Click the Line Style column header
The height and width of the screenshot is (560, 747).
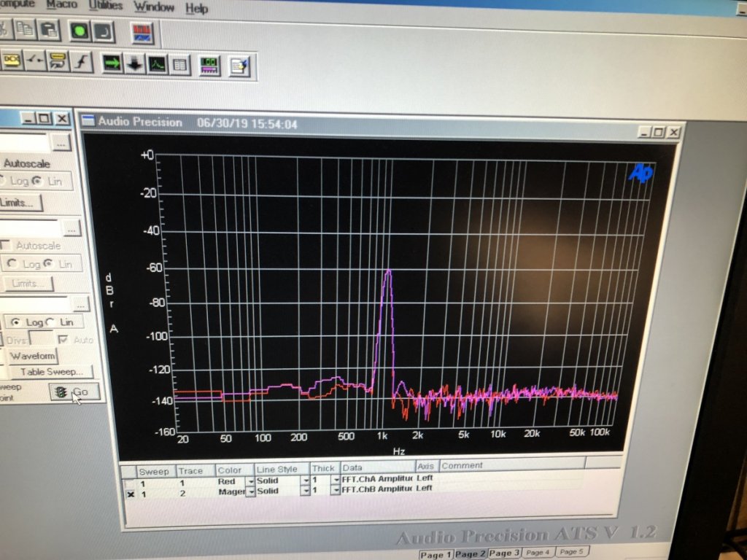point(282,469)
